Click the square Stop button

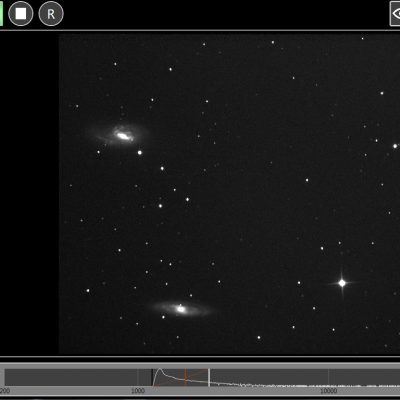(21, 14)
